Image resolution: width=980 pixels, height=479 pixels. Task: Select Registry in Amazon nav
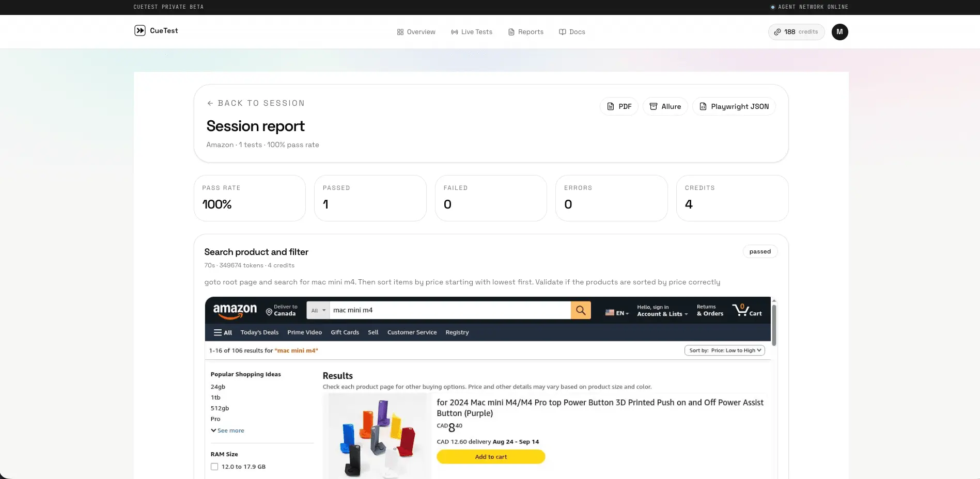[x=457, y=332]
